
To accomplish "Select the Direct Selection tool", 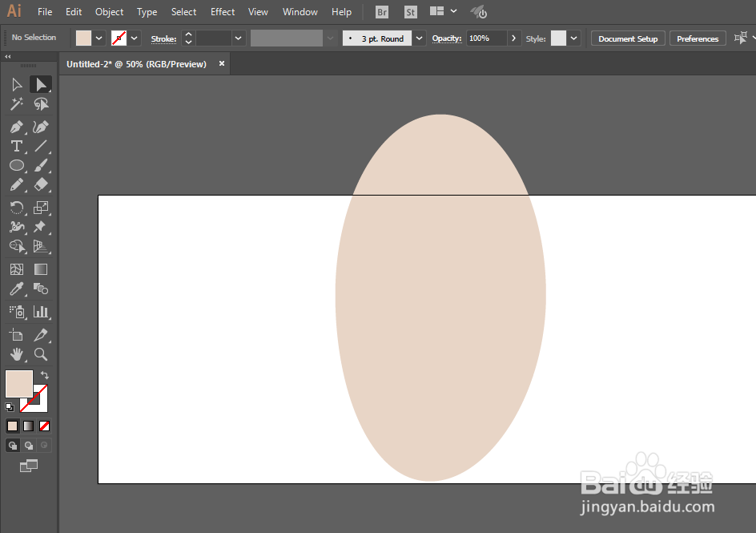I will click(x=41, y=85).
